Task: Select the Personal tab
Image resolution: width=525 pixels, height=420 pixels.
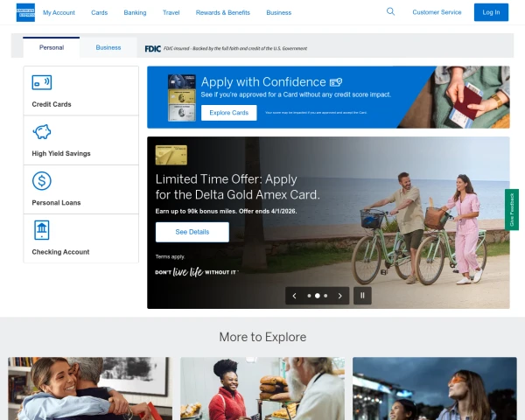Action: (52, 47)
